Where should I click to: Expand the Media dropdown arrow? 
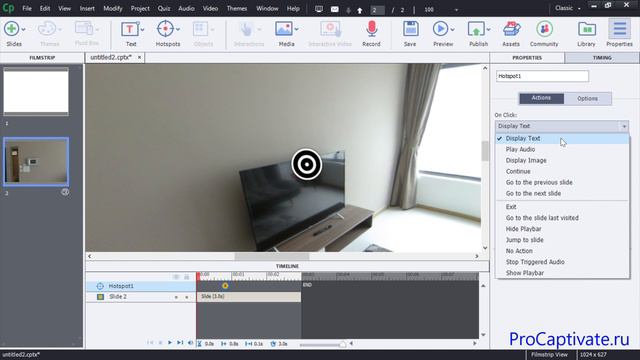(296, 29)
